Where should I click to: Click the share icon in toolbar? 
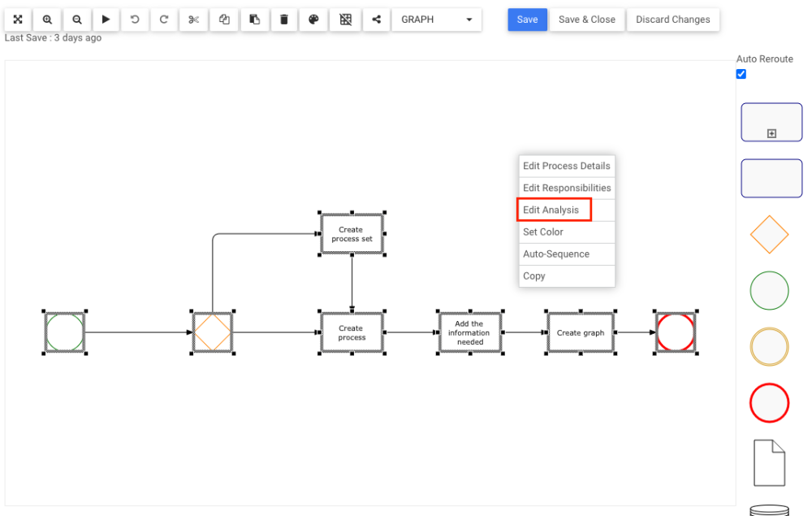pos(376,20)
